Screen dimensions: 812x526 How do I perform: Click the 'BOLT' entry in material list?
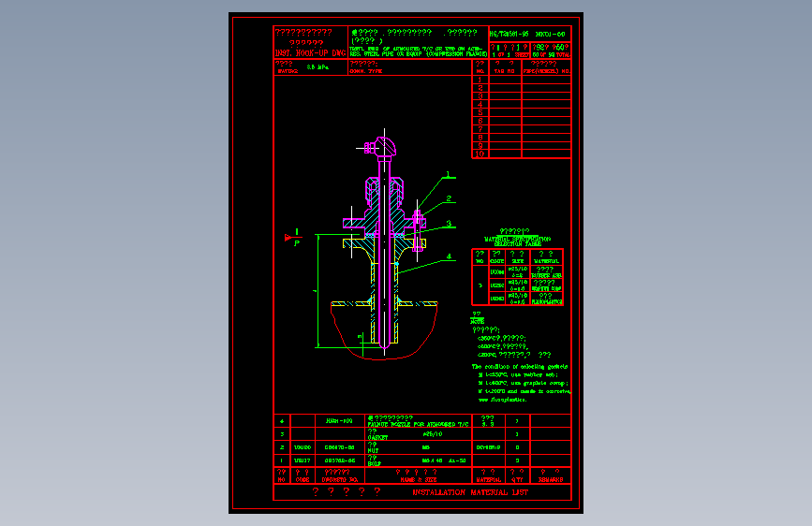click(x=374, y=464)
